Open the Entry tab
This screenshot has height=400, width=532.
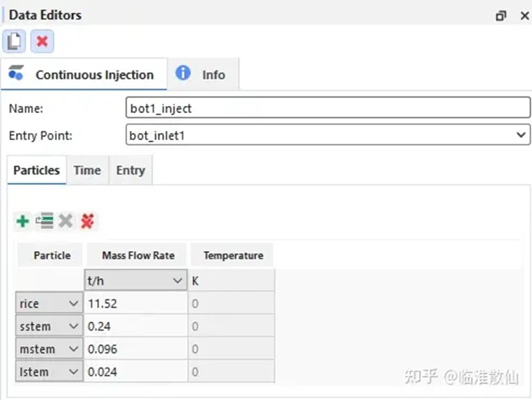coord(130,170)
